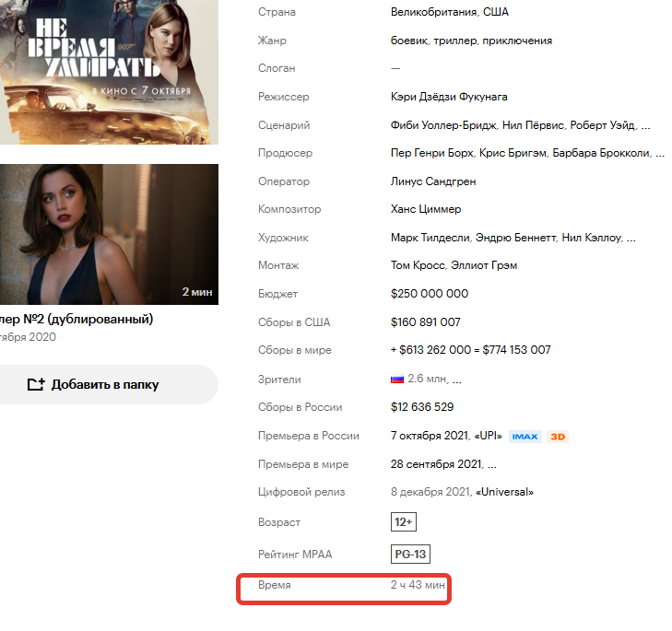
Task: Expand the full screenwriters list via ellipsis
Action: 645,125
